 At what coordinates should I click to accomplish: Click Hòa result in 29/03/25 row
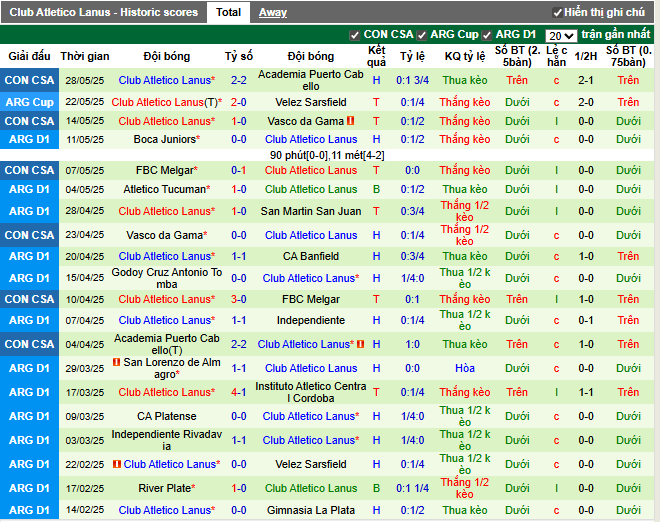tap(465, 368)
